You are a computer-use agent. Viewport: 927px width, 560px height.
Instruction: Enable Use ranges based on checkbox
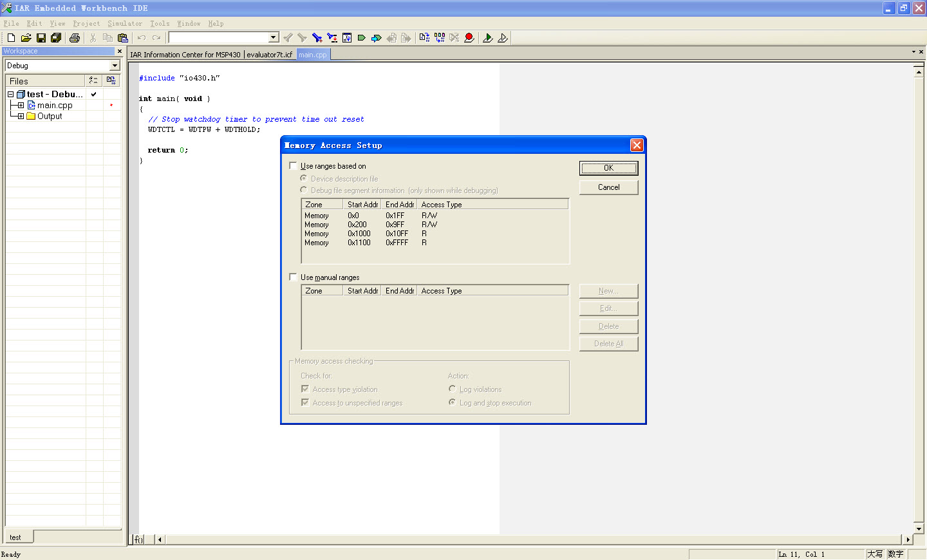coord(294,165)
